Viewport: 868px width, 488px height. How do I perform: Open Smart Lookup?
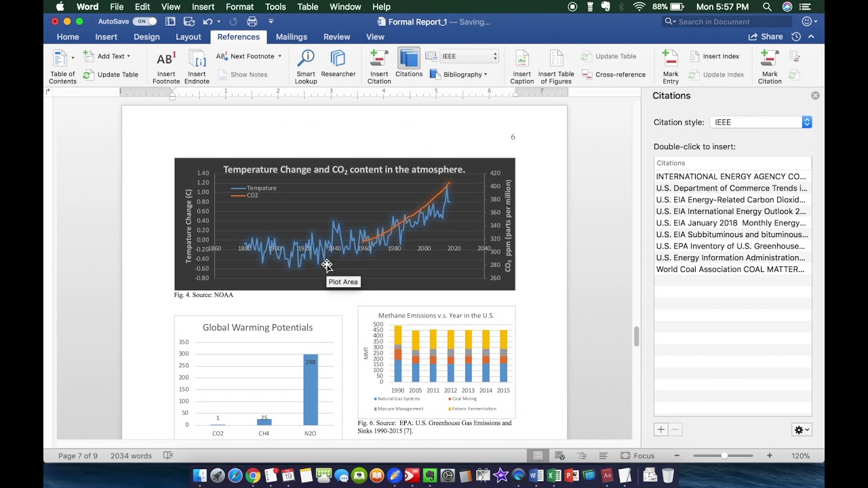(x=306, y=66)
